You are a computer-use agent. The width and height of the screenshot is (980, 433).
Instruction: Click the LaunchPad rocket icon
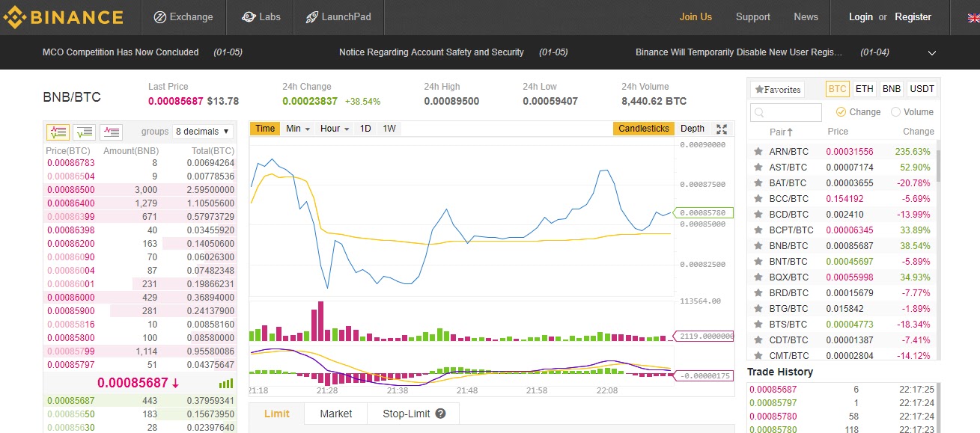click(x=311, y=16)
